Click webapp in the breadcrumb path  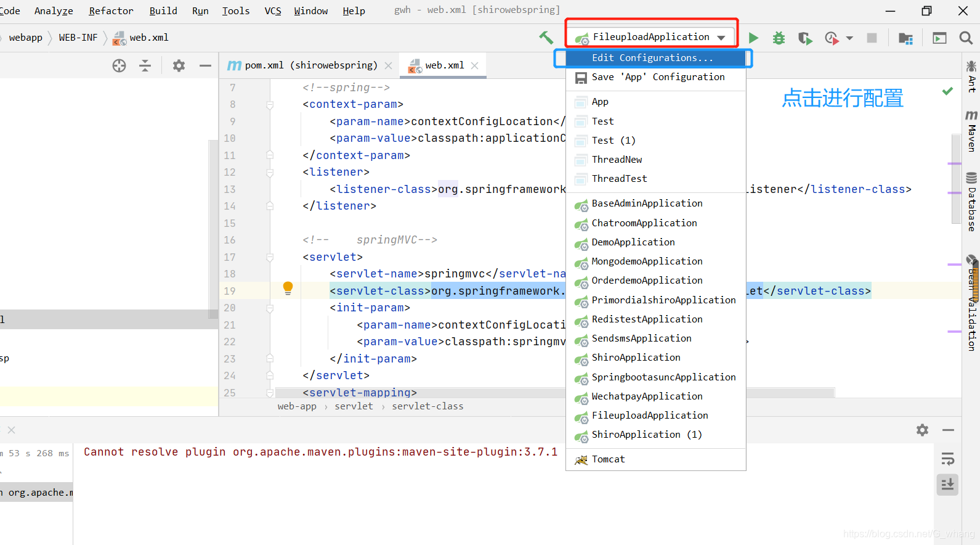[26, 38]
